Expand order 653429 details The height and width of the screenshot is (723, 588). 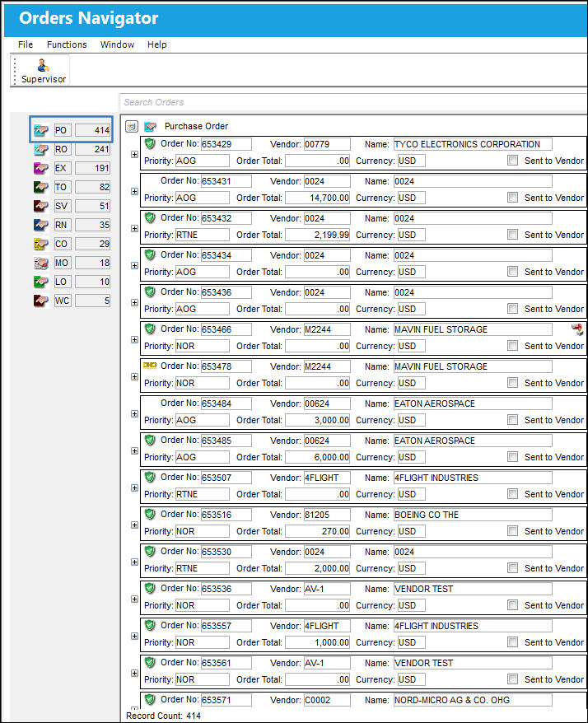(135, 155)
